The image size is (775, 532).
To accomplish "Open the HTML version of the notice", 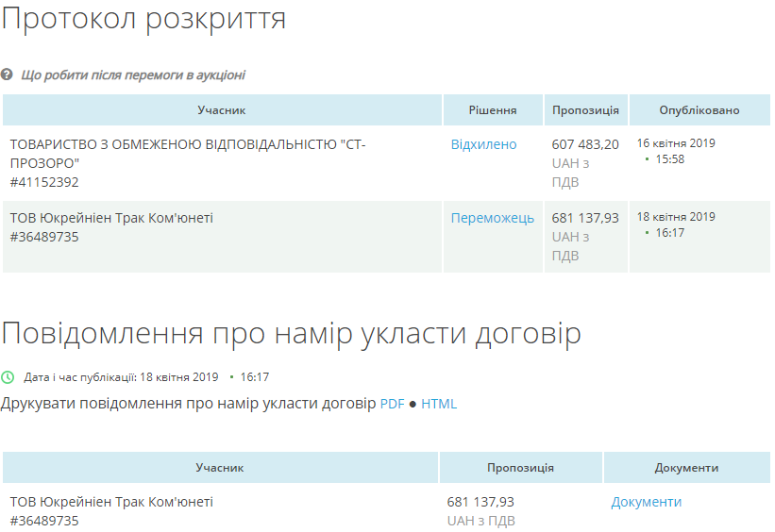I will [x=439, y=404].
